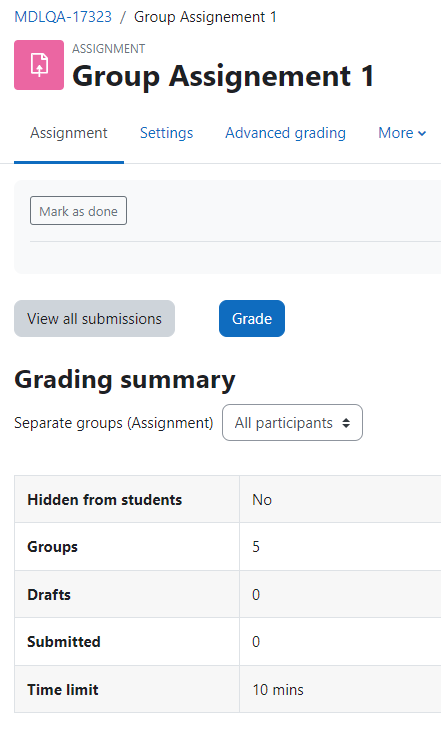Switch to the Assignment tab
Image resolution: width=441 pixels, height=731 pixels.
(x=69, y=133)
